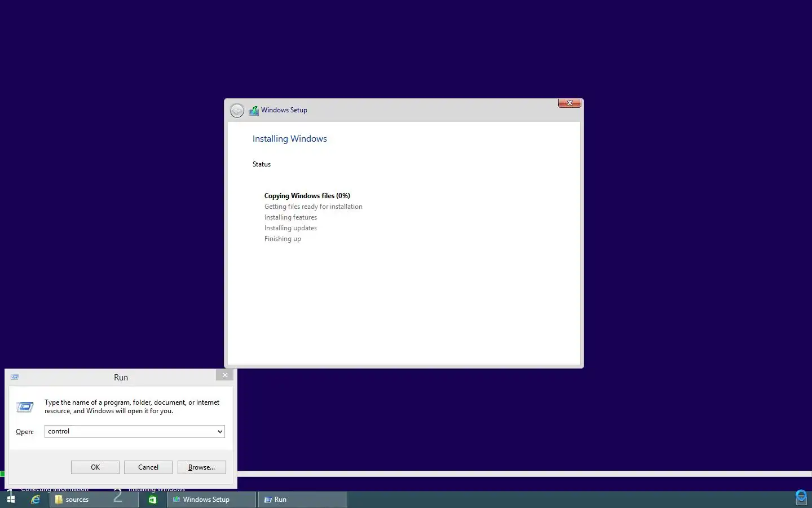Click the 'Installing updates' status line

[290, 228]
